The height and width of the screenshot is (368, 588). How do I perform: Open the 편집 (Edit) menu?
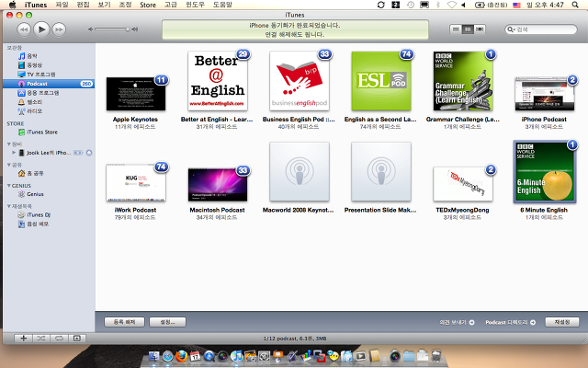click(x=83, y=5)
